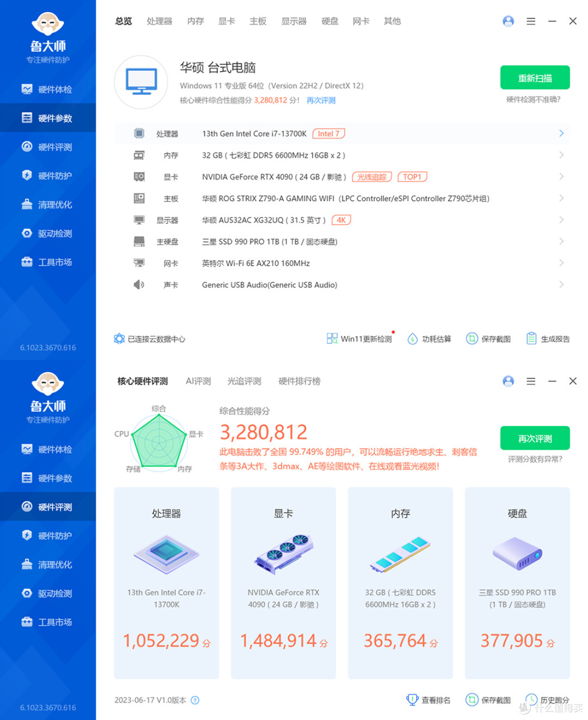This screenshot has width=588, height=720.
Task: Select 硬件参数 in the upper window sidebar
Action: (48, 118)
